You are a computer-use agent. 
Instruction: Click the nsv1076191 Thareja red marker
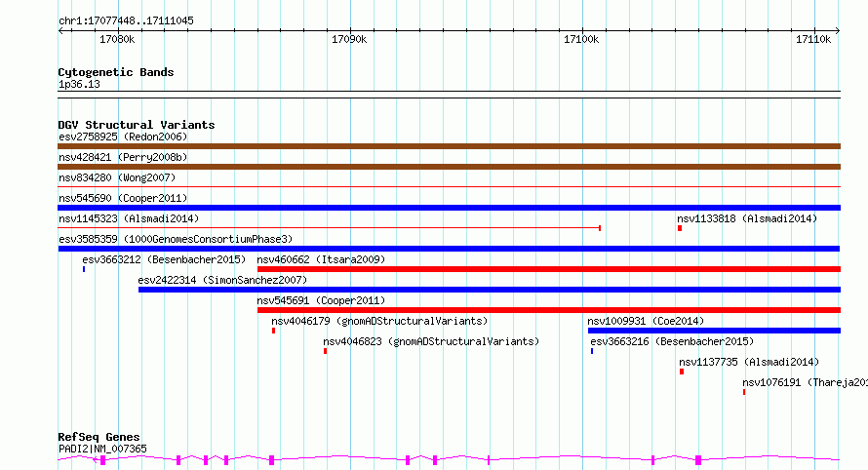pyautogui.click(x=744, y=392)
